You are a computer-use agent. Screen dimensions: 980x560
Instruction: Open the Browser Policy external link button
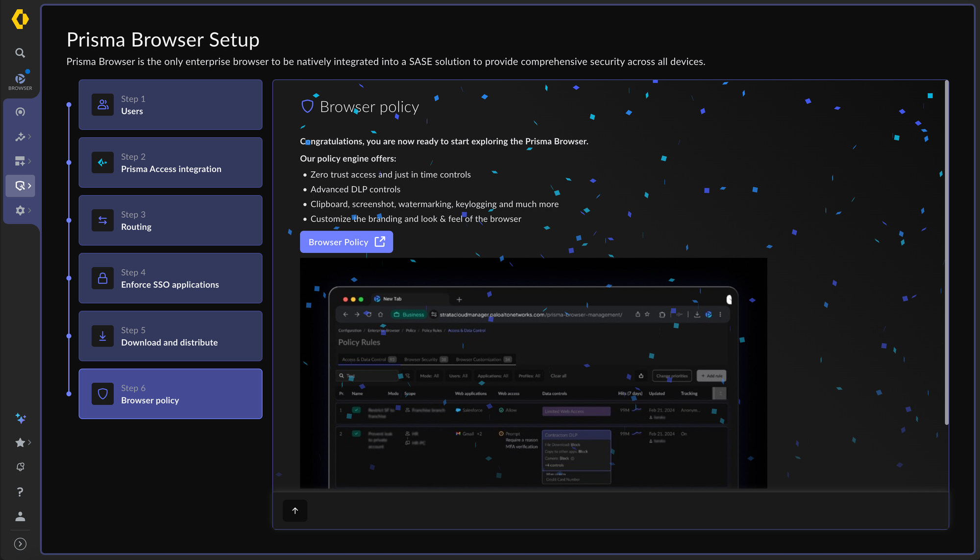(x=346, y=242)
